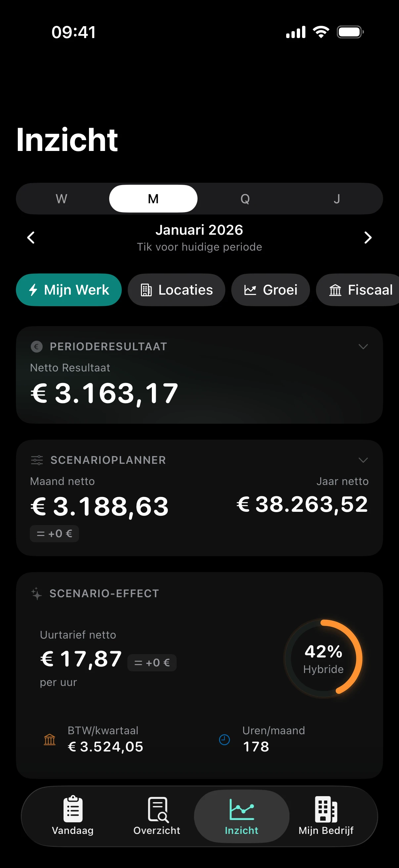Click the Scenarioplanner sliders icon
The width and height of the screenshot is (399, 868).
tap(36, 459)
